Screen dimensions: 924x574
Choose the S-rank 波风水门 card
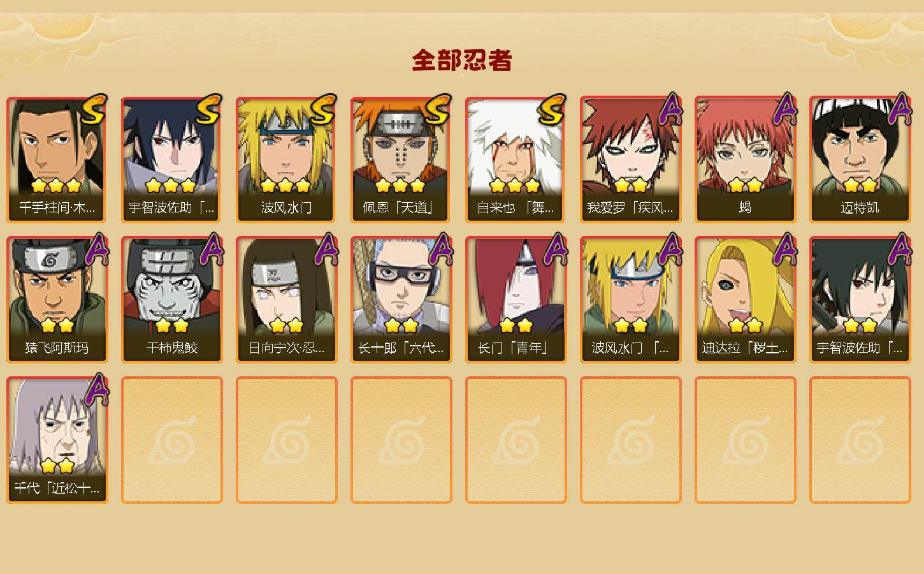point(287,159)
